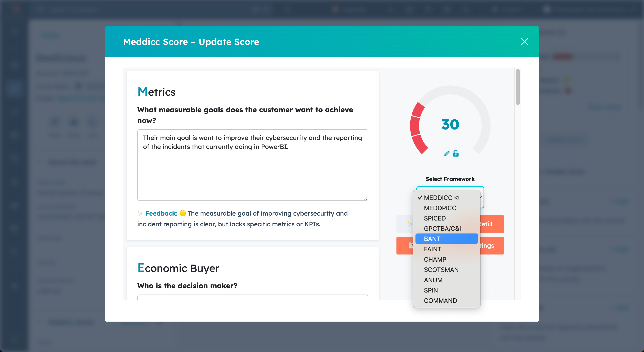The width and height of the screenshot is (644, 352).
Task: Choose the highlighted BANT option
Action: 432,239
